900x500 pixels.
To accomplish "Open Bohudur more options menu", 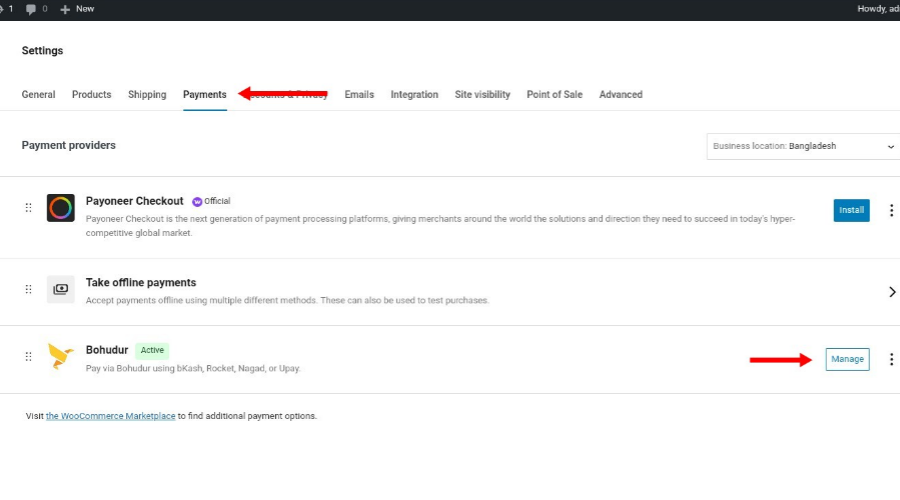I will coord(891,359).
